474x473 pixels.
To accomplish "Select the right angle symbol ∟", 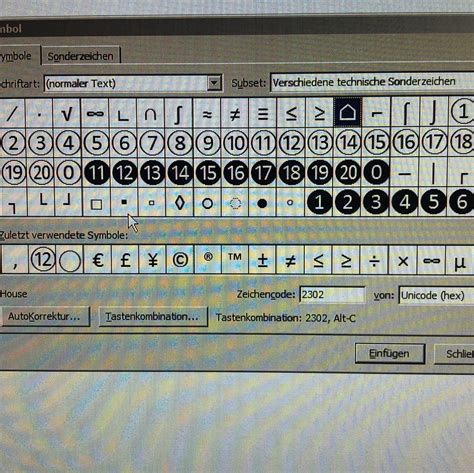I will pos(123,114).
